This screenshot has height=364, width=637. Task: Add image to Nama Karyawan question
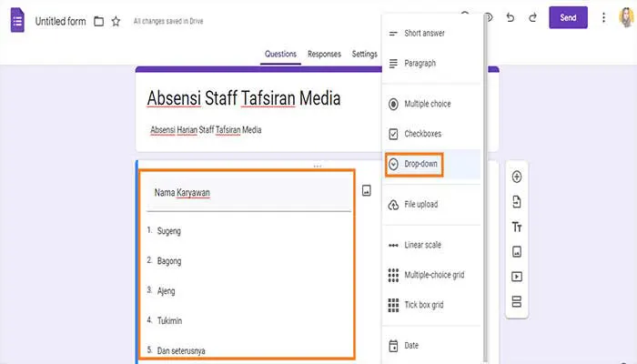coord(366,190)
